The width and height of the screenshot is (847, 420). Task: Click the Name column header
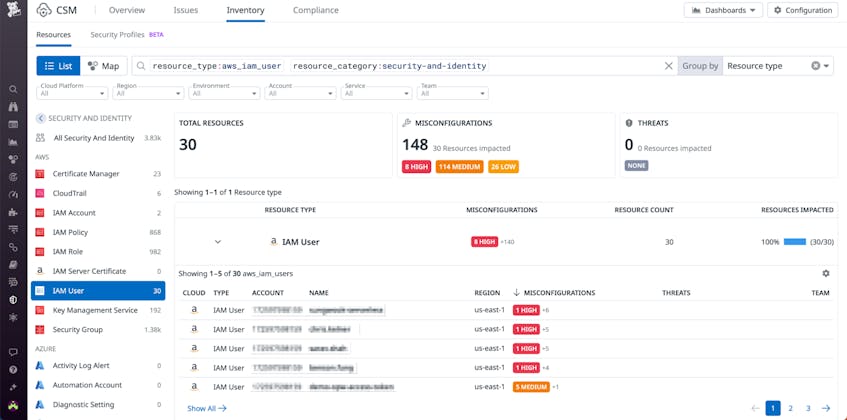click(x=319, y=293)
